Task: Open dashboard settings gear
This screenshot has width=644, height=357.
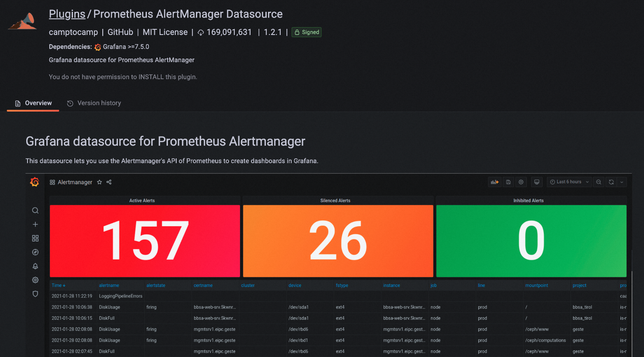Action: 521,182
